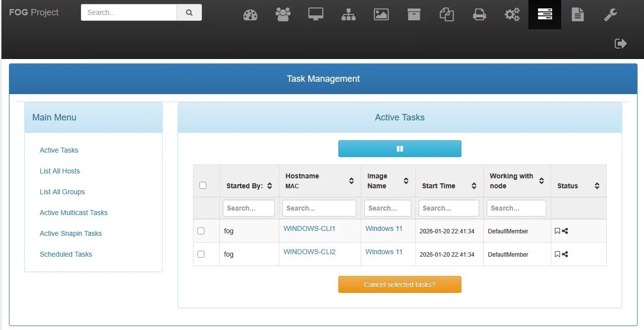Open the Dashboard gauge icon
The height and width of the screenshot is (330, 644).
(250, 15)
